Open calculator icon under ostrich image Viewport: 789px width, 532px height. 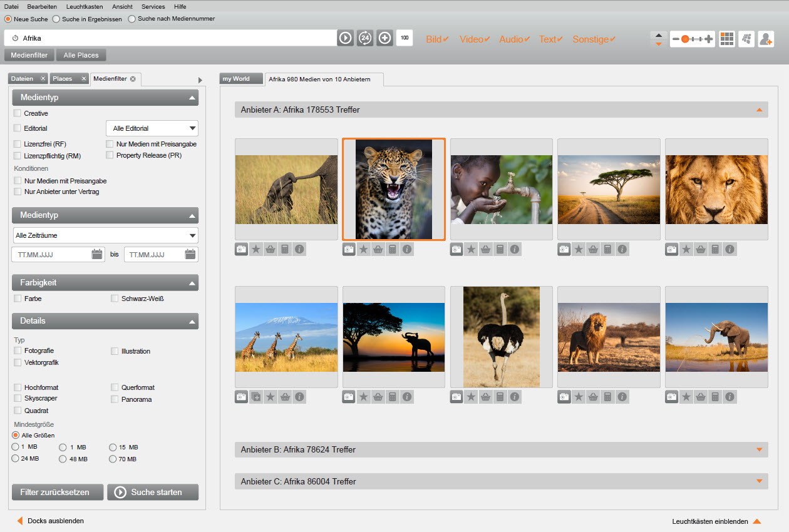click(500, 397)
